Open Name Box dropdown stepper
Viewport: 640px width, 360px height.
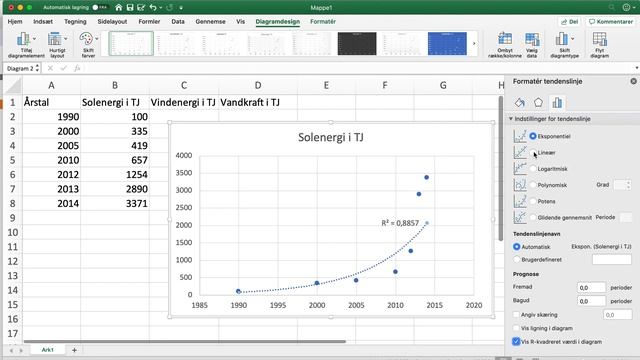click(x=37, y=69)
